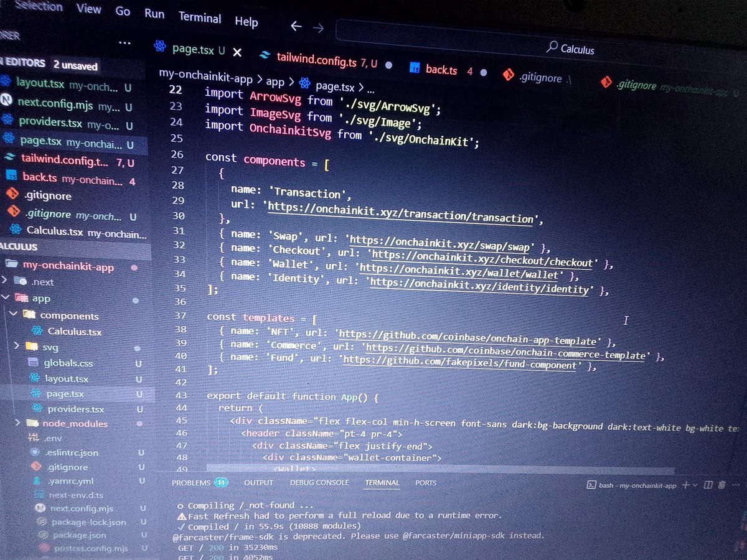Open next-env.d.ts in file tree
This screenshot has width=747, height=560.
point(77,495)
